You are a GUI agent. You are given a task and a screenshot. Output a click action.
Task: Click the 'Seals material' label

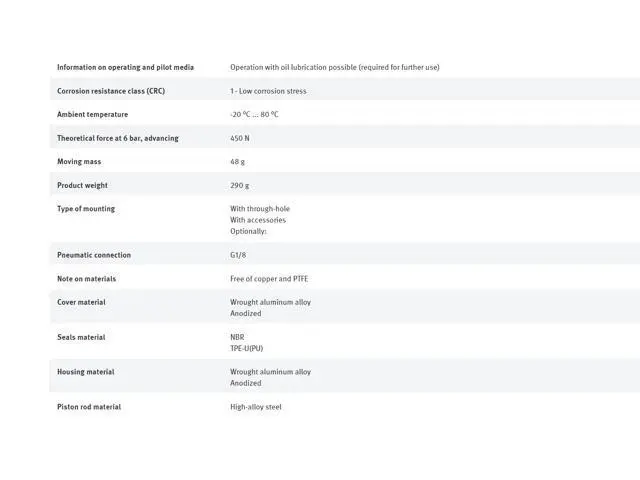[x=81, y=337]
